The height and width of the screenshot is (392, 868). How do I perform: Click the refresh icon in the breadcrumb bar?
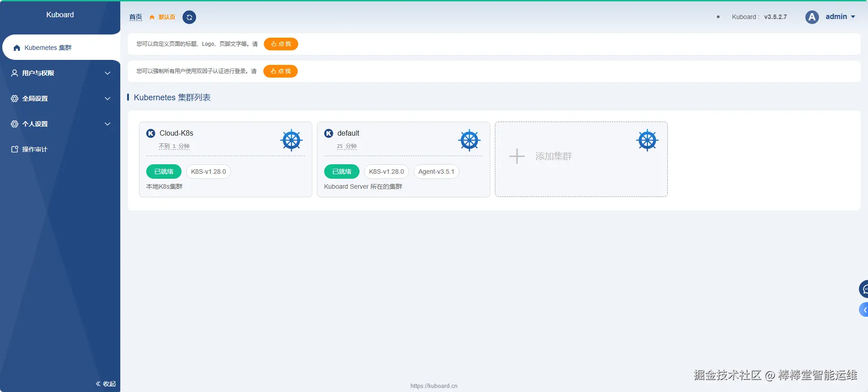pyautogui.click(x=189, y=17)
